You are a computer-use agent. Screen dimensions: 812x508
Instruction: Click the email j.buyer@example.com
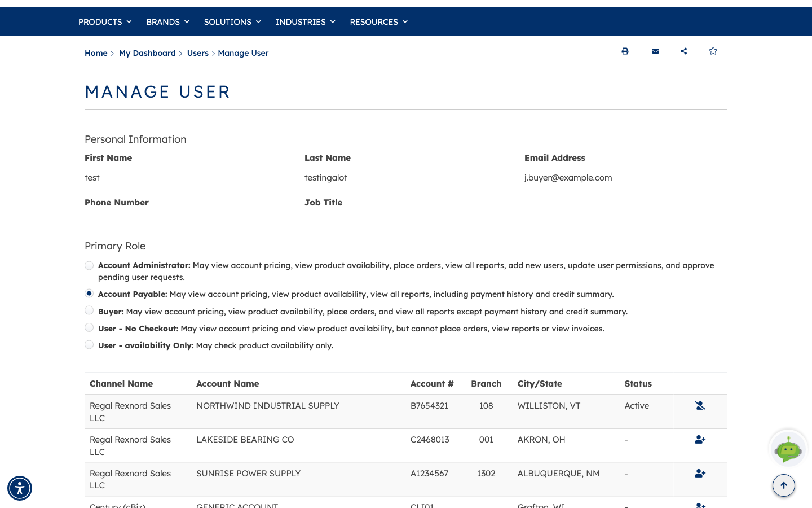click(x=568, y=178)
